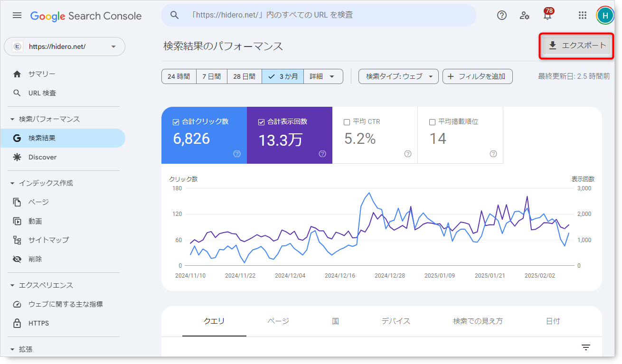This screenshot has height=364, width=622.
Task: Uncheck the 合計クリック数 checkbox
Action: coord(176,122)
